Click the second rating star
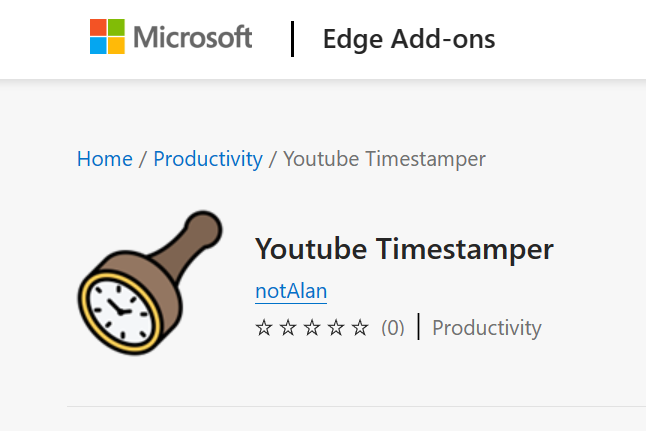 288,328
